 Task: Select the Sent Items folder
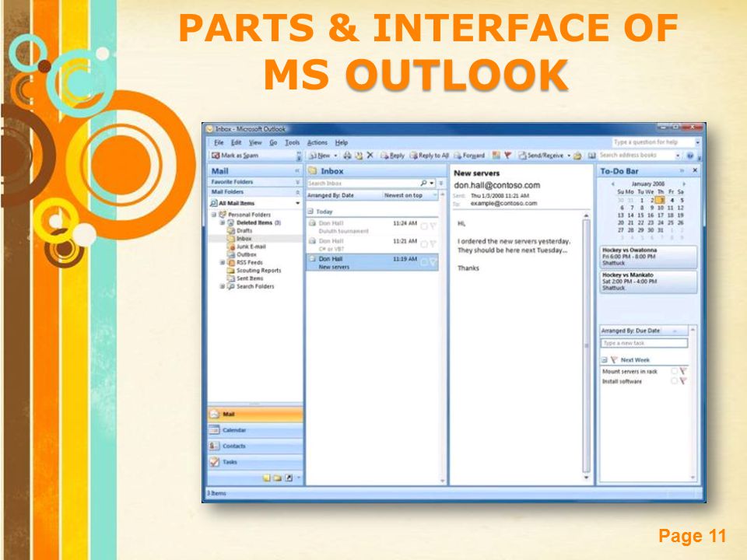(x=245, y=278)
